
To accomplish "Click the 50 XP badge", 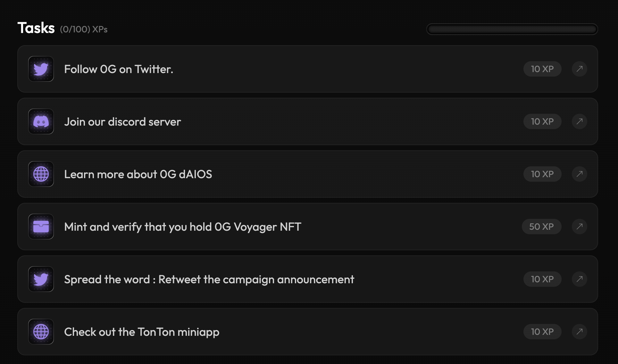I will coord(541,227).
